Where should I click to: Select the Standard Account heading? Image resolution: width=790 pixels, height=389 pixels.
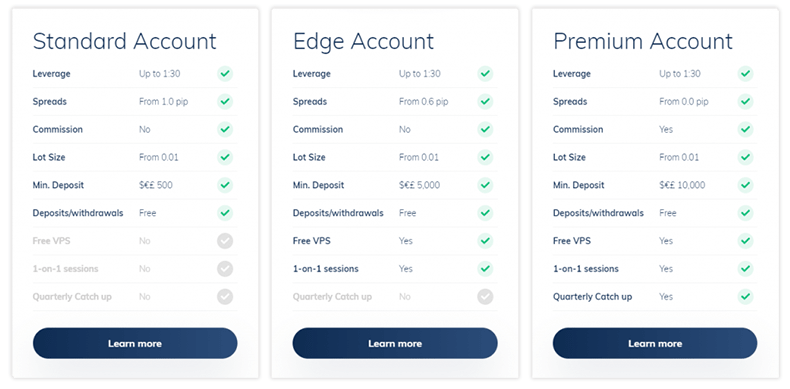[x=124, y=41]
